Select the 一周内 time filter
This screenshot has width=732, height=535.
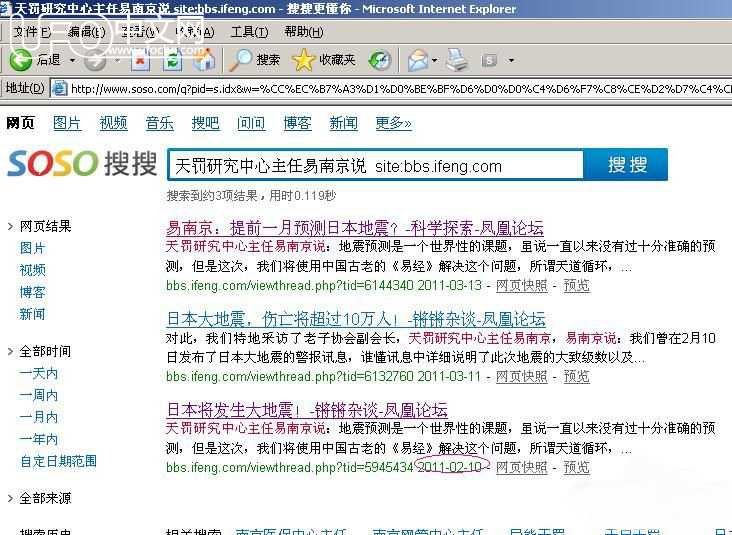(39, 395)
